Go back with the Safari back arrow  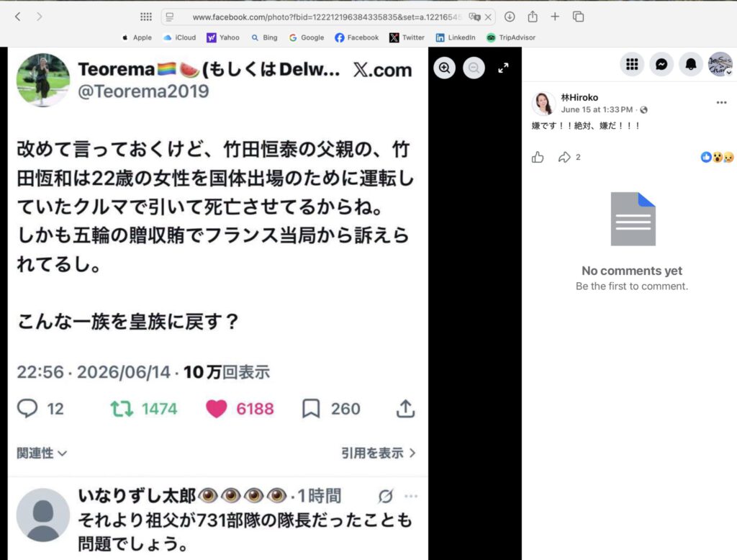tap(18, 17)
